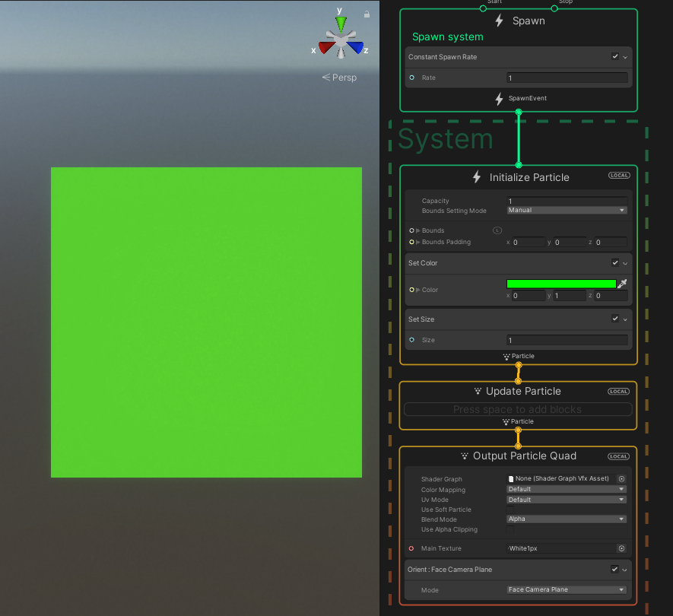Click the Initialize Particle flow input port

point(519,165)
